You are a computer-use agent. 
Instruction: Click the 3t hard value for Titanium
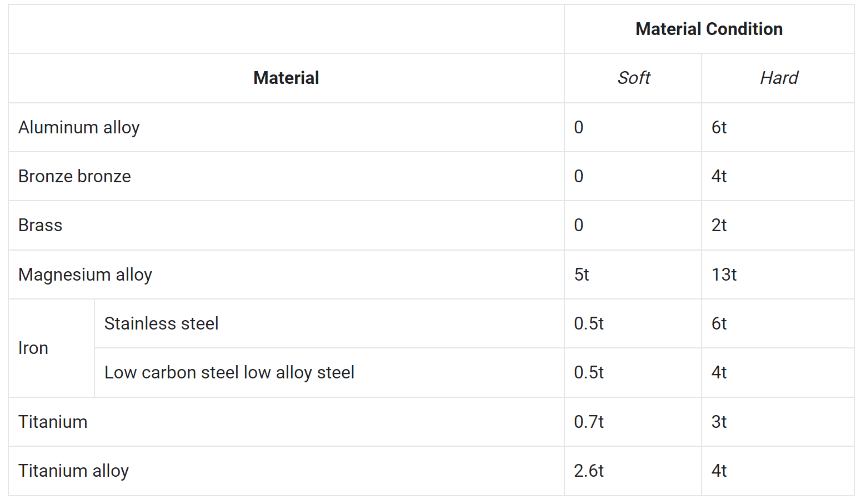click(719, 422)
